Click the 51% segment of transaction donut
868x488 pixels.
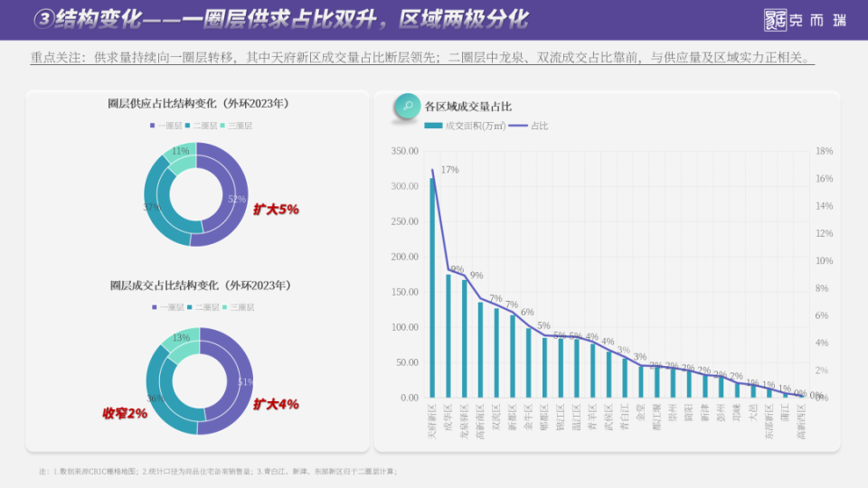point(246,381)
